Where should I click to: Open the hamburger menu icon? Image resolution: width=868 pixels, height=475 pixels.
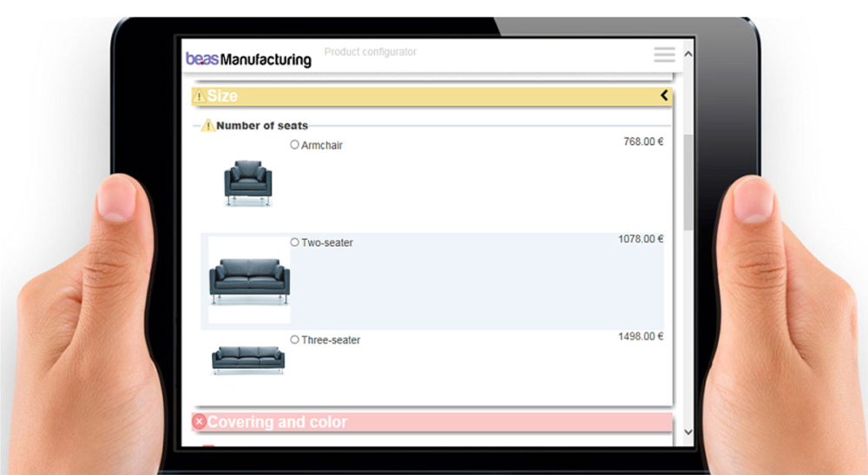(x=664, y=54)
